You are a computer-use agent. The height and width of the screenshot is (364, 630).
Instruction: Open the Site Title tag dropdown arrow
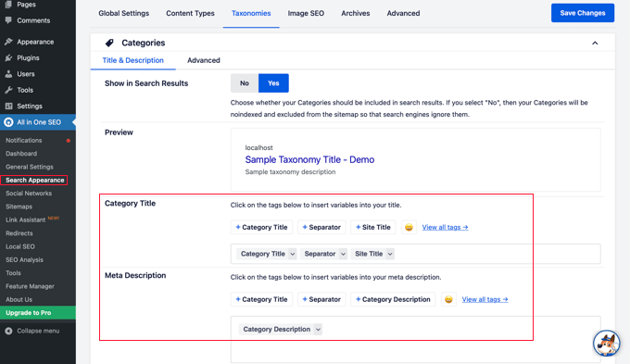tap(390, 254)
